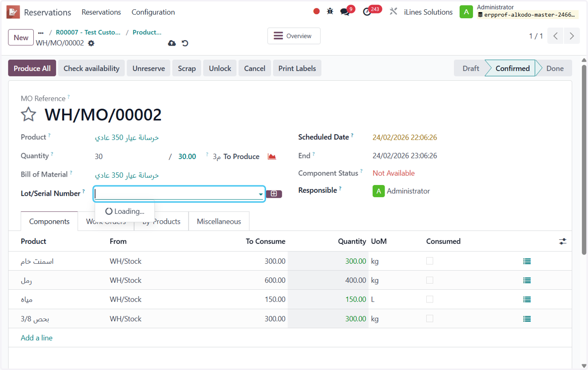Click the Unreserve button
This screenshot has width=588, height=370.
pos(148,69)
